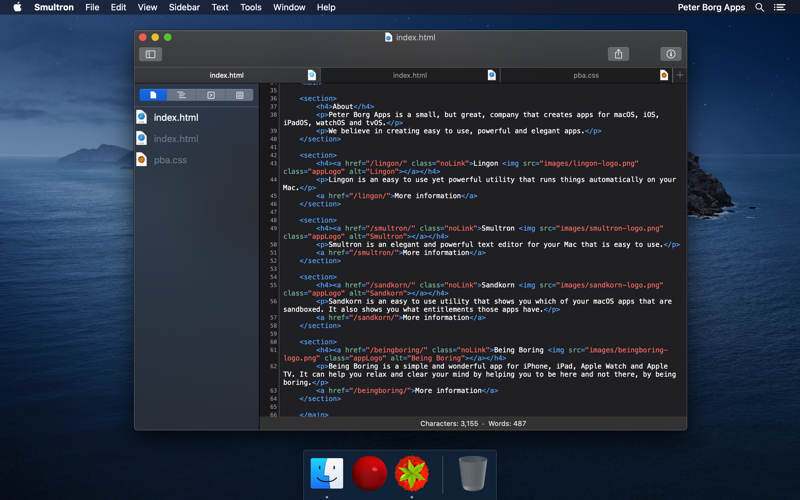Place cursor on "We believe in creating easy to use" line
The height and width of the screenshot is (500, 800).
click(459, 131)
